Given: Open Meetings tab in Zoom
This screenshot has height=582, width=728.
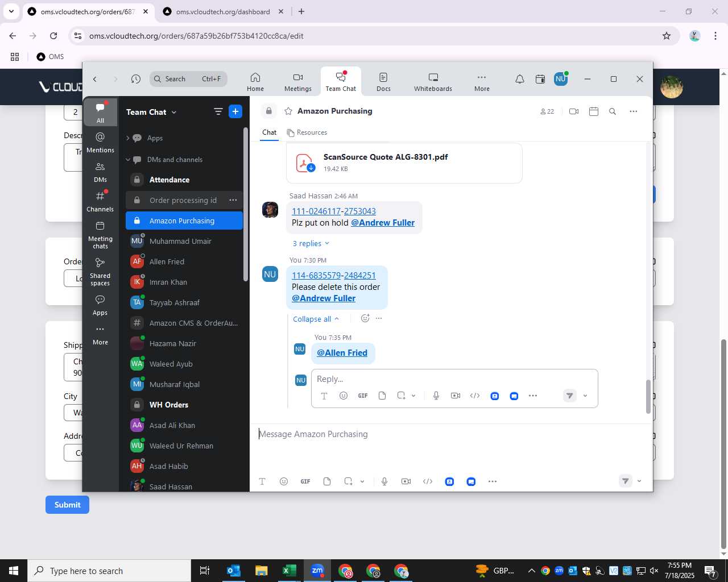Looking at the screenshot, I should coord(298,82).
